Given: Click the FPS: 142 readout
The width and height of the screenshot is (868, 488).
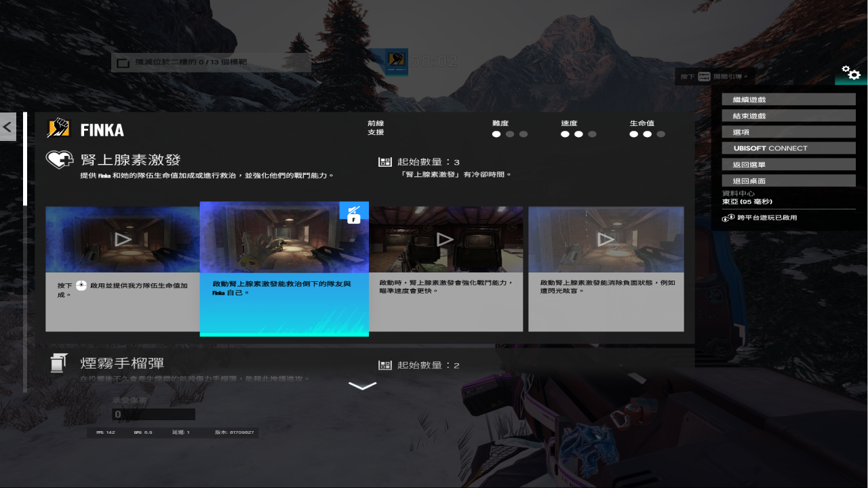Looking at the screenshot, I should click(106, 432).
